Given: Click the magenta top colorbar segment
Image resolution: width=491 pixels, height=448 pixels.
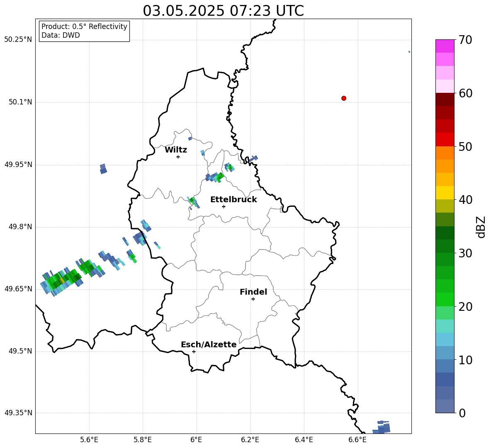Looking at the screenshot, I should tap(445, 46).
